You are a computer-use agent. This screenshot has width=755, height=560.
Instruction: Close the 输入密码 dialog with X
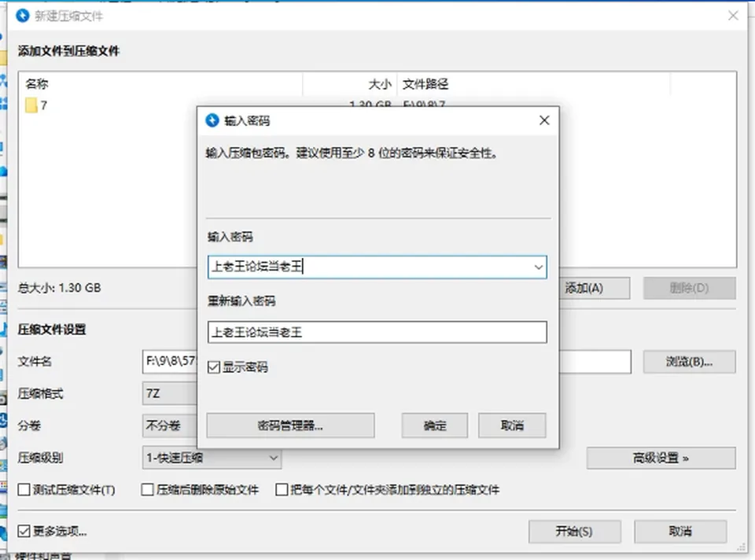click(x=544, y=120)
